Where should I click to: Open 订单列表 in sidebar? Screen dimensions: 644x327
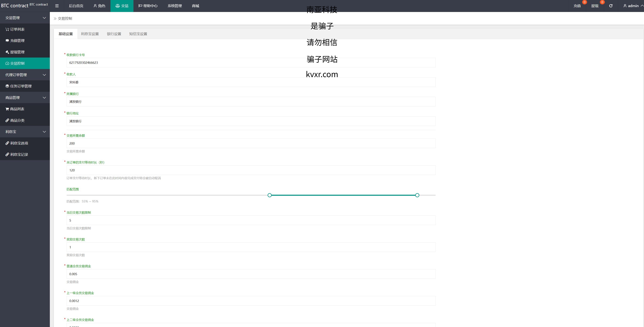[x=25, y=29]
